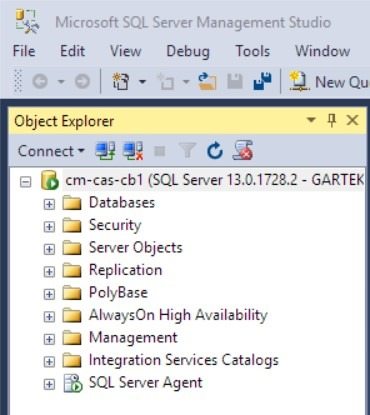The image size is (370, 415).
Task: Click the New Project toolbar icon
Action: point(121,82)
